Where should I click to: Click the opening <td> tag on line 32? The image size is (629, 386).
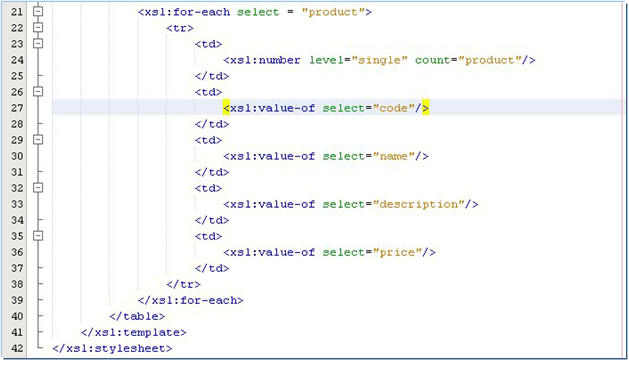pyautogui.click(x=208, y=188)
